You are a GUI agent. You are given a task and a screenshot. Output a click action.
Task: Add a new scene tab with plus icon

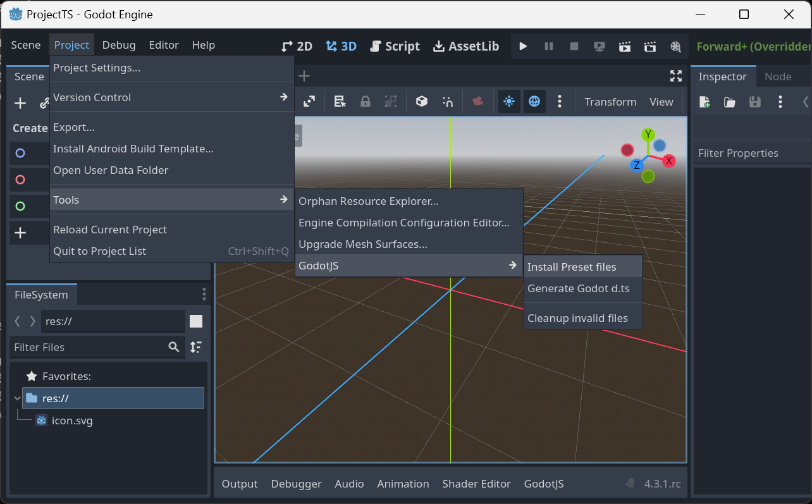click(x=304, y=77)
